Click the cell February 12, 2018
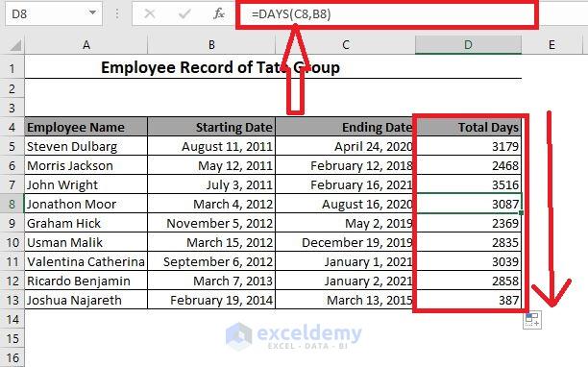 pyautogui.click(x=345, y=165)
